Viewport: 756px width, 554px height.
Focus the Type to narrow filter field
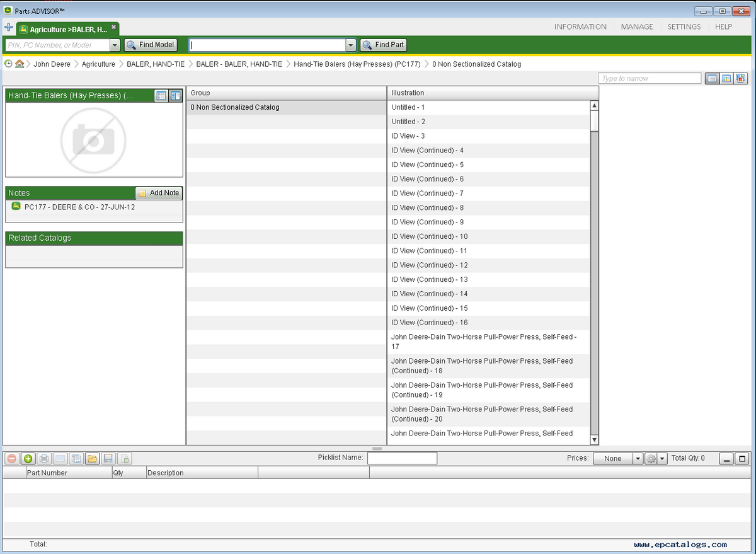point(650,78)
